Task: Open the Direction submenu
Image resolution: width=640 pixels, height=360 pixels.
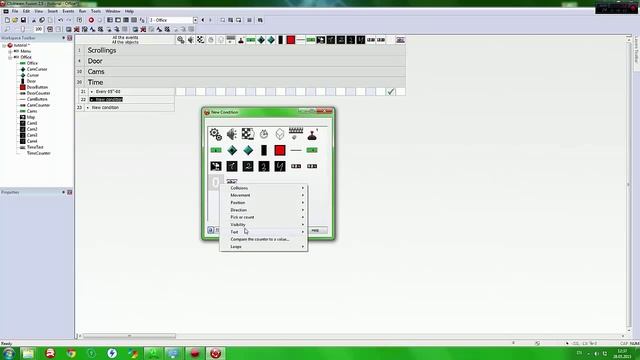Action: point(264,210)
